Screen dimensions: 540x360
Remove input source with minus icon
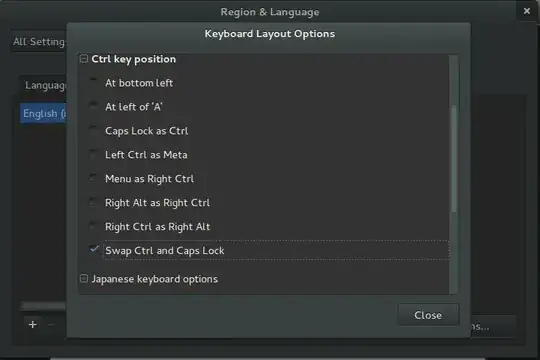click(51, 325)
